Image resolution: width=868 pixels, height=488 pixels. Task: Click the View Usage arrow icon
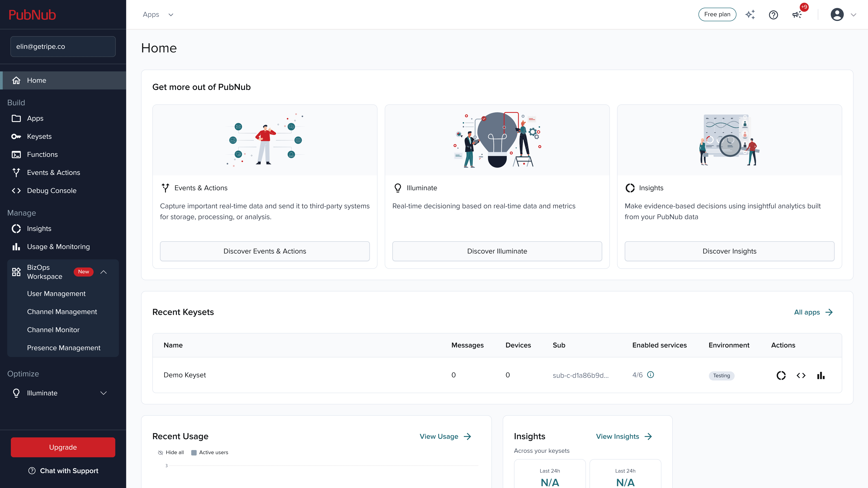coord(467,436)
